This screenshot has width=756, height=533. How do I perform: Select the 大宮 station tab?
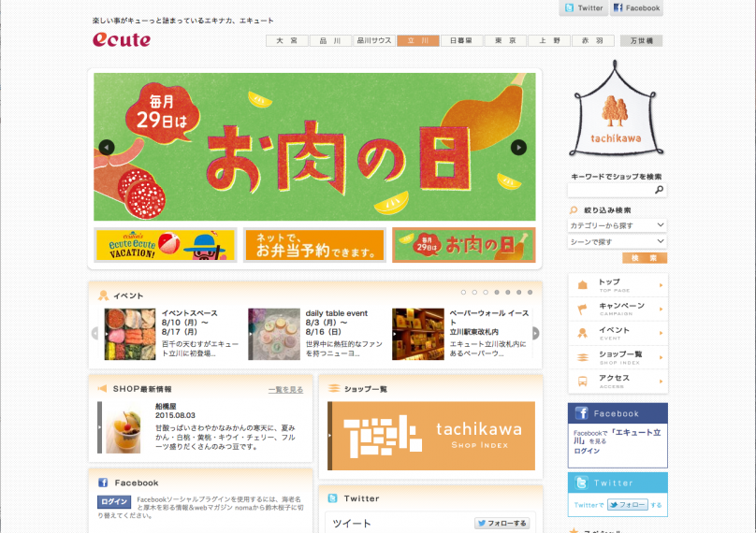[287, 41]
